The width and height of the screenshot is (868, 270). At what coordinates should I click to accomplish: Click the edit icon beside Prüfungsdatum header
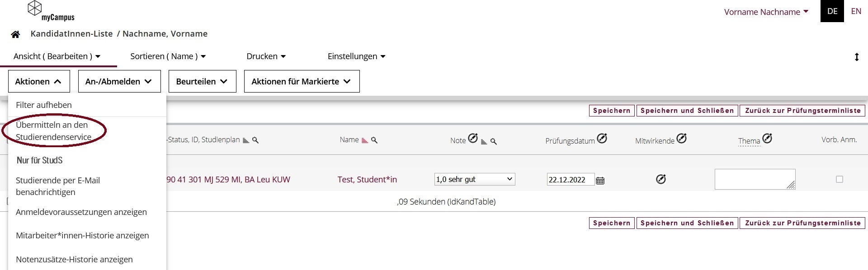point(602,138)
